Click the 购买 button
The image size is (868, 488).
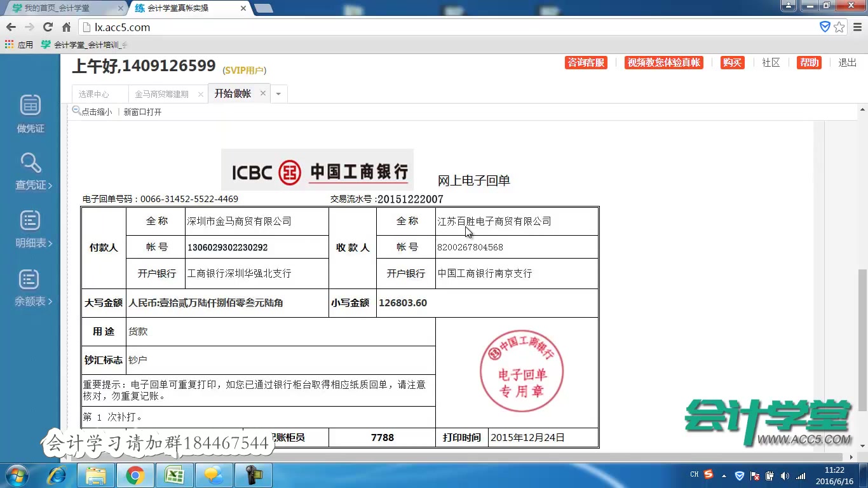pyautogui.click(x=732, y=62)
